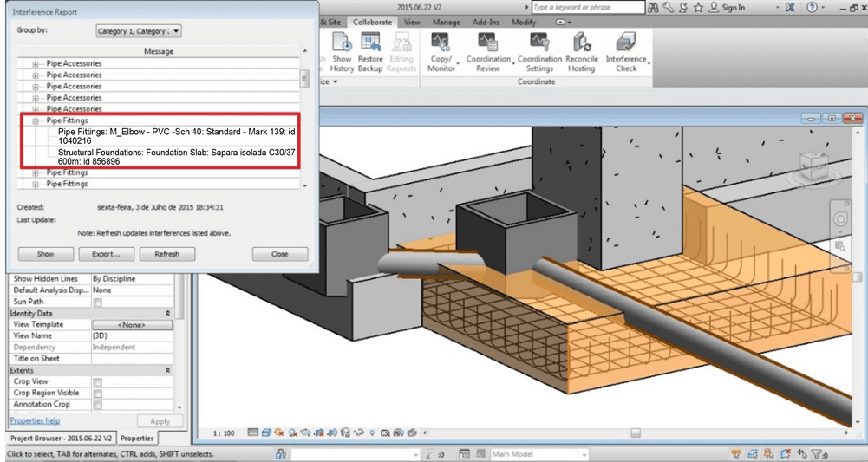The image size is (868, 462).
Task: Click view scale 1 : 100
Action: coord(224,433)
